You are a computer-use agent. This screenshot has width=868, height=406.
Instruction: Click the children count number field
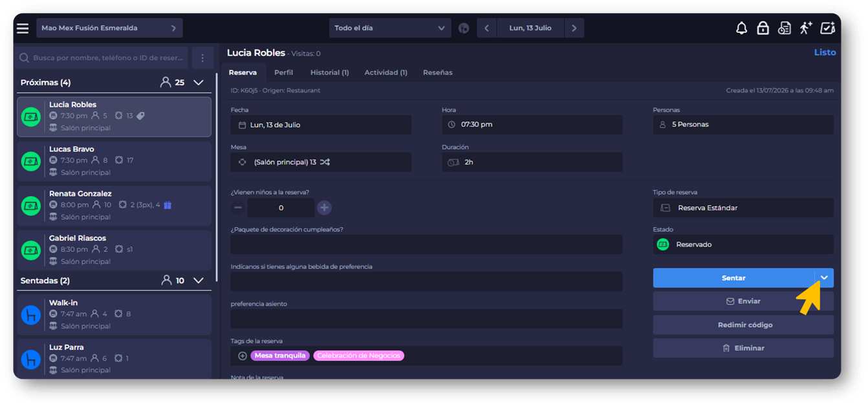[281, 208]
